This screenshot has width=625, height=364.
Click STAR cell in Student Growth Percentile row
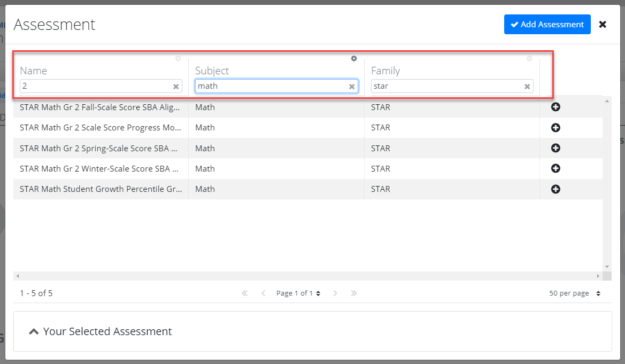[x=381, y=189]
